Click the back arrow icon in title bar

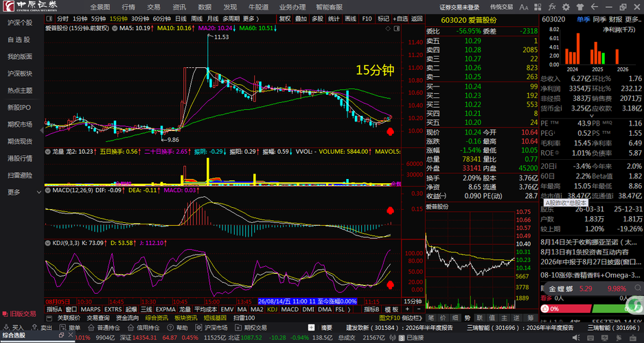click(x=594, y=7)
